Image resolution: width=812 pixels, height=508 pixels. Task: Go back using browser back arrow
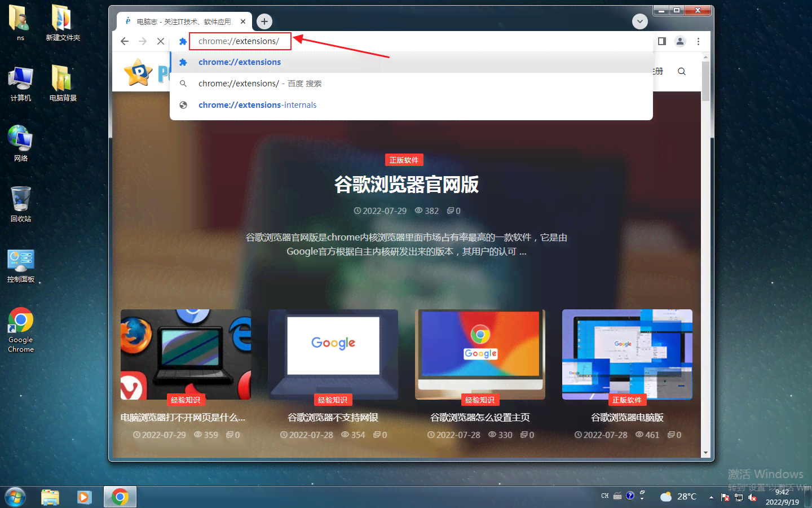click(125, 41)
